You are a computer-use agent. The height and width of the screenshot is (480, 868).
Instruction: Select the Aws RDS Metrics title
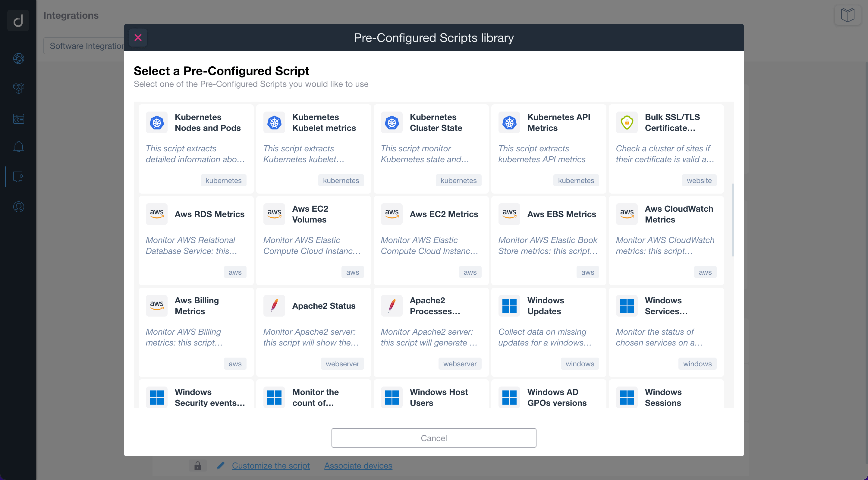pos(209,214)
